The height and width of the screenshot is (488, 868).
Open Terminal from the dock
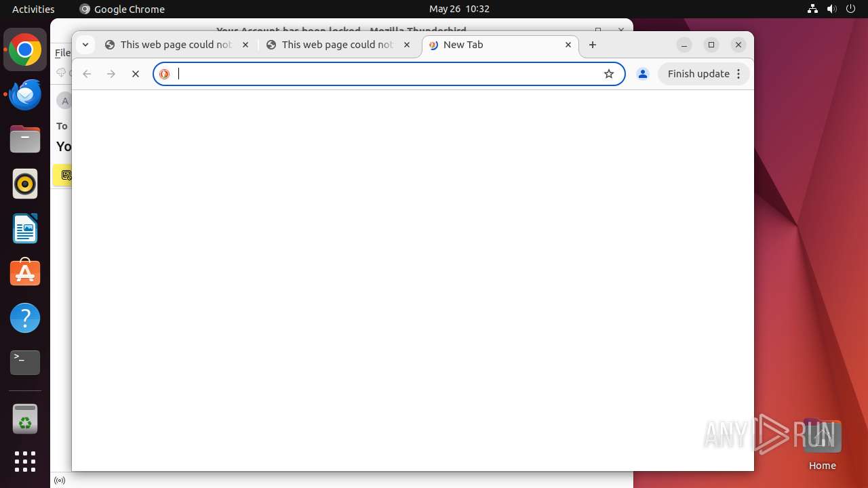pos(25,363)
